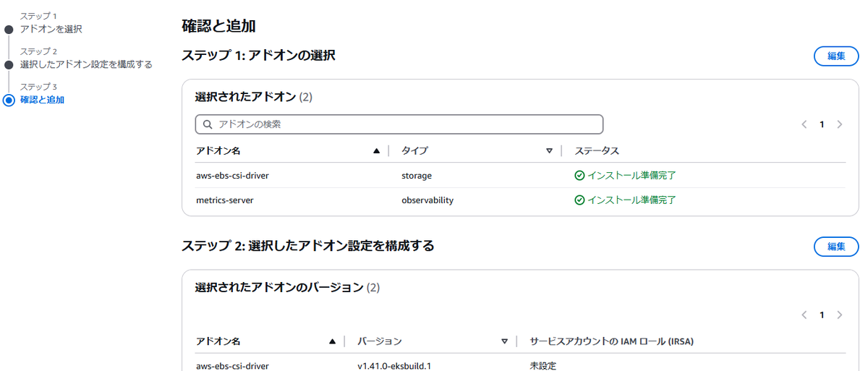This screenshot has height=371, width=868.
Task: Click 未設定 IAM role cell
Action: (x=543, y=366)
